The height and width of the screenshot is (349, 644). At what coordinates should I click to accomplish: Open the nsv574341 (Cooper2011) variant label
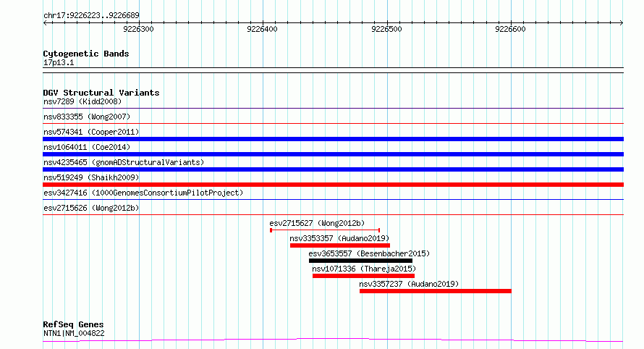click(91, 132)
